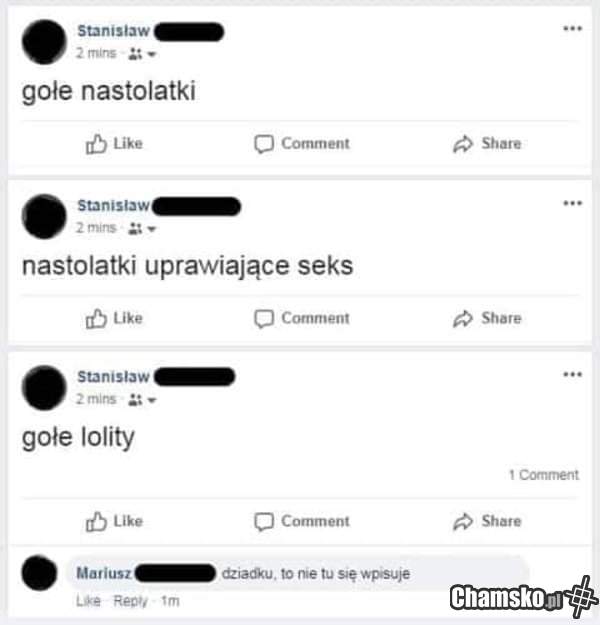Image resolution: width=600 pixels, height=625 pixels.
Task: Open the three-dot options menu on the third post
Action: pyautogui.click(x=572, y=374)
